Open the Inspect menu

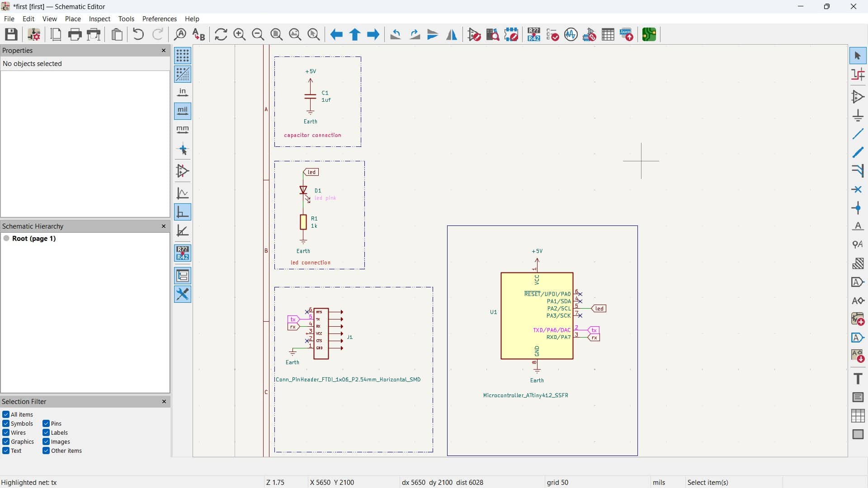pyautogui.click(x=99, y=19)
